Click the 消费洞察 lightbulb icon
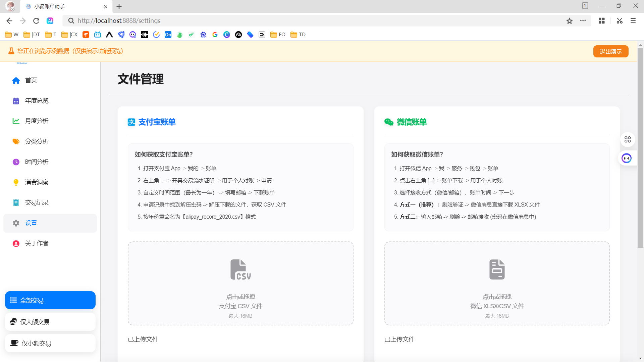This screenshot has width=644, height=362. point(16,182)
